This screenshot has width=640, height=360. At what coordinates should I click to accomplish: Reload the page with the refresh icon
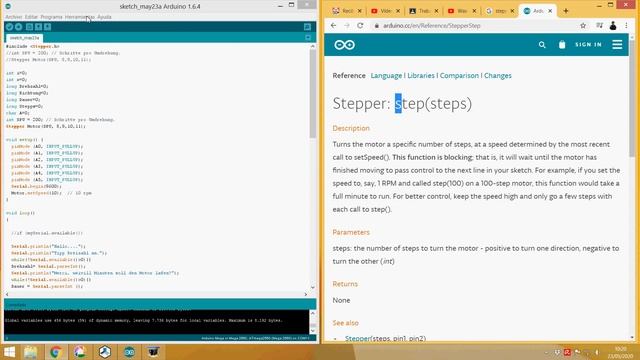tap(360, 25)
